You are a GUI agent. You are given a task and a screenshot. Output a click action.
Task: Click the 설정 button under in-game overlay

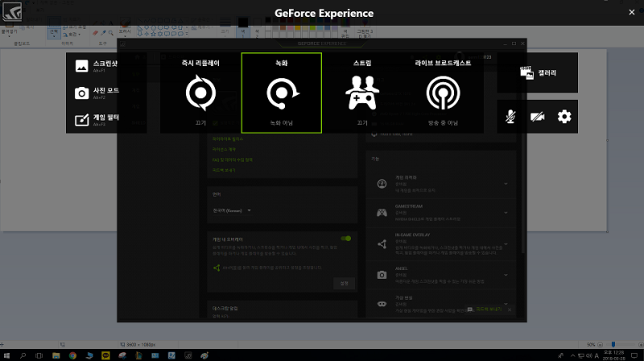pos(345,283)
